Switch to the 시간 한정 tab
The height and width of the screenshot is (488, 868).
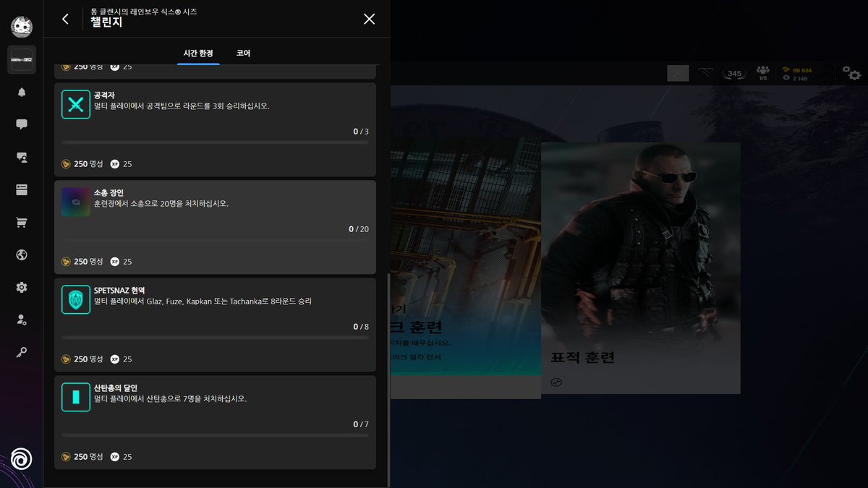198,53
